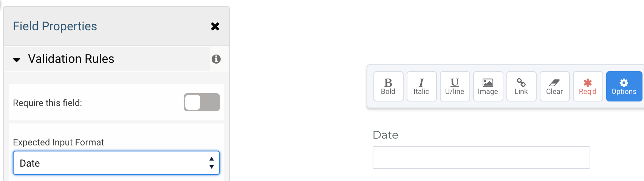Click inside the Date text input
Viewport: 644px width, 181px height.
tap(481, 158)
